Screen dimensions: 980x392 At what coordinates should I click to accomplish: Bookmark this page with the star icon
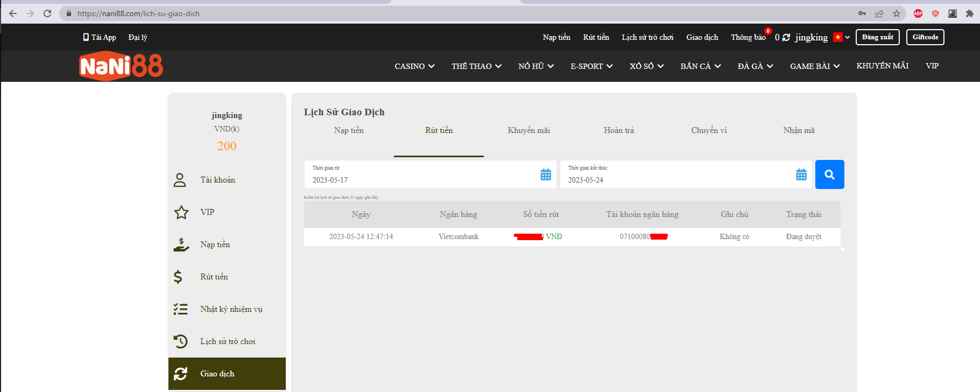click(x=897, y=13)
